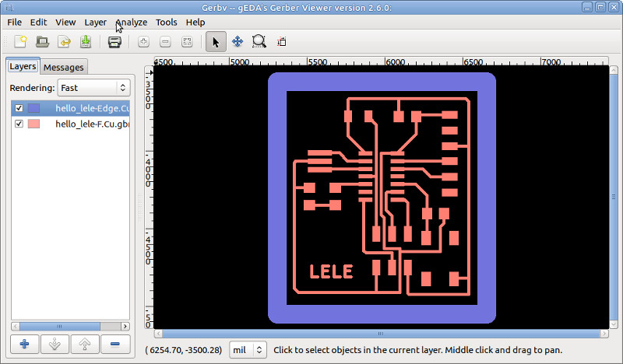The height and width of the screenshot is (364, 623).
Task: Toggle visibility of hello_lele-Edge.Cu layer
Action: 19,108
